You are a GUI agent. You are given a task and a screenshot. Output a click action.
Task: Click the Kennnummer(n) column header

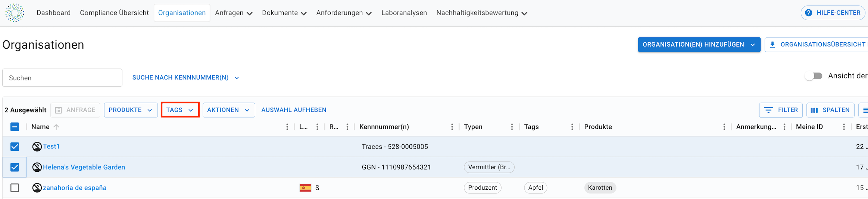tap(384, 127)
